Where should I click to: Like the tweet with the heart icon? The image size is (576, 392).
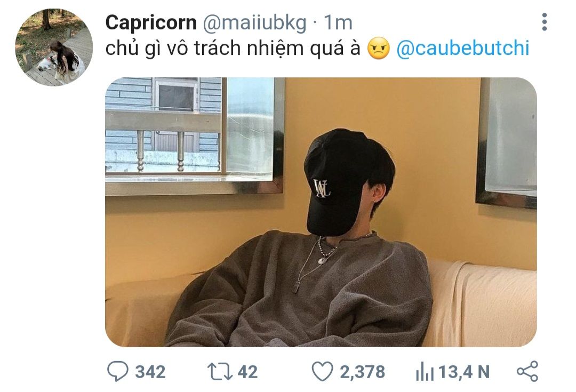coord(322,371)
